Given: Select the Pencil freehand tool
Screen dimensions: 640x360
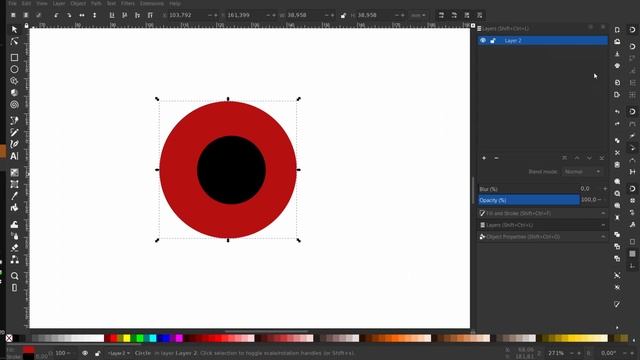Looking at the screenshot, I should pos(14,132).
